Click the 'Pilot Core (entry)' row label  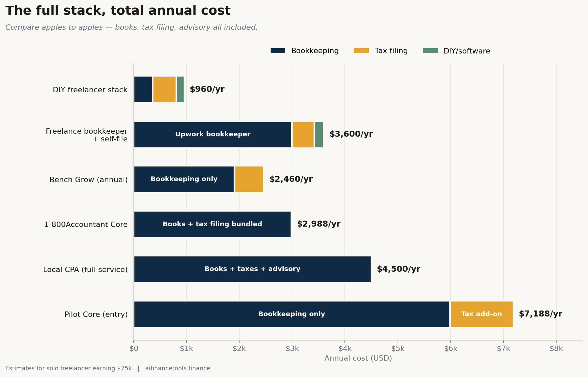pyautogui.click(x=96, y=315)
